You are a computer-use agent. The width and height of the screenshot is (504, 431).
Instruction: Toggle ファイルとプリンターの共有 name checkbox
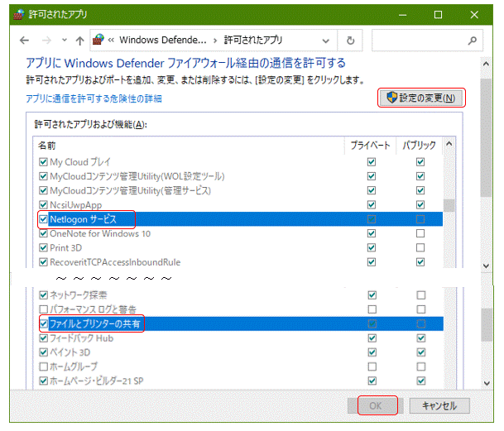43,323
